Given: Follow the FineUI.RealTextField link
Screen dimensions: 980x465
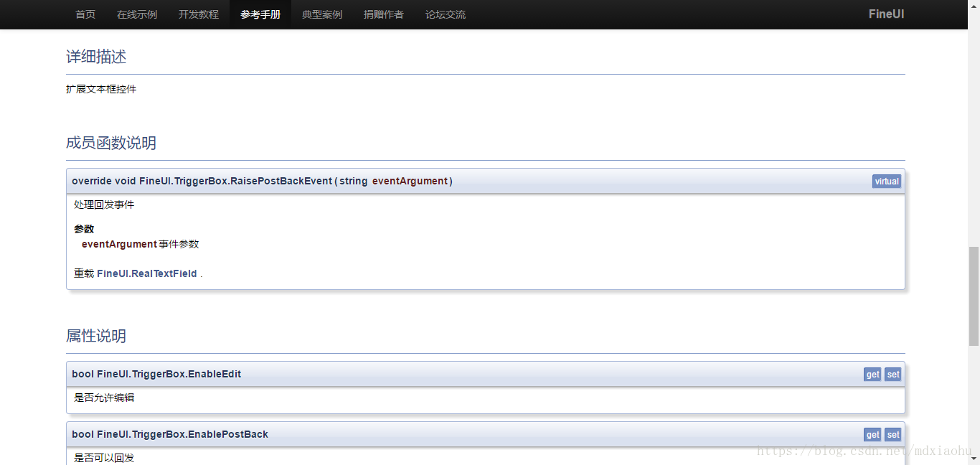Looking at the screenshot, I should pyautogui.click(x=147, y=273).
